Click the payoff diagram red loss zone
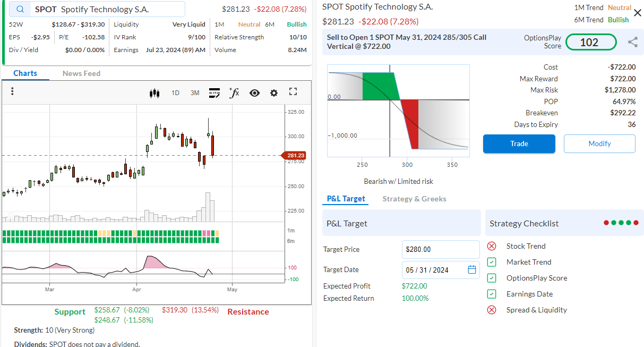Image resolution: width=644 pixels, height=347 pixels. point(411,125)
